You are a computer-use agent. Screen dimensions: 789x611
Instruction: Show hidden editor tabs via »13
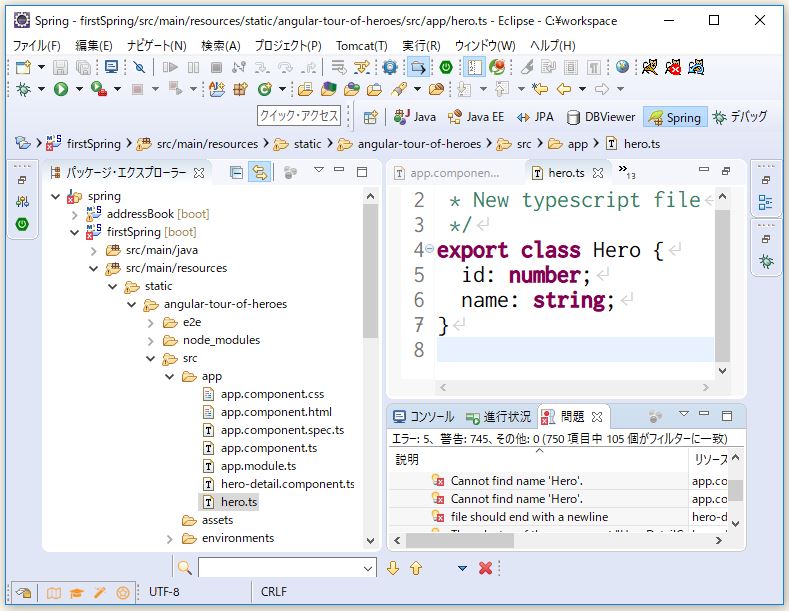click(626, 171)
